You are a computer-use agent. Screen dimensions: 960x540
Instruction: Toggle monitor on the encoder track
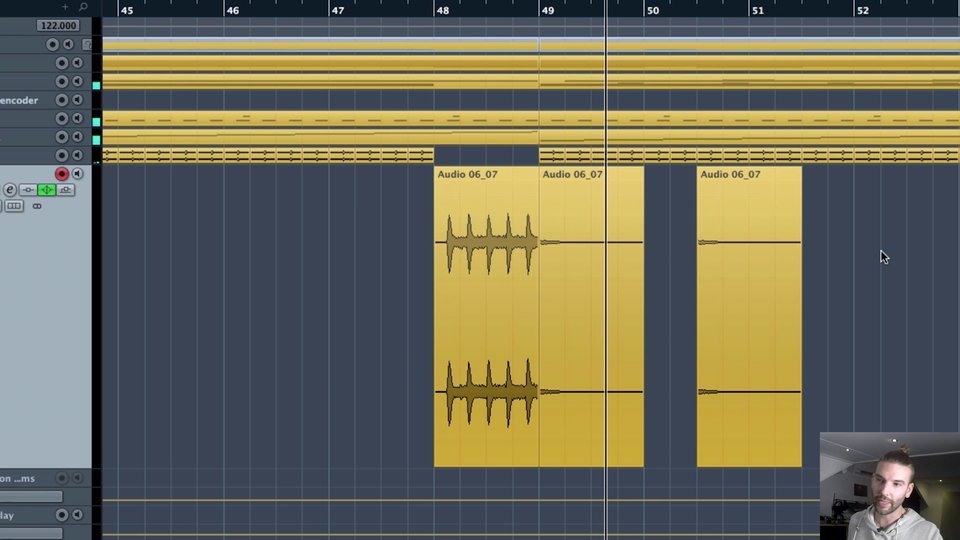point(77,100)
